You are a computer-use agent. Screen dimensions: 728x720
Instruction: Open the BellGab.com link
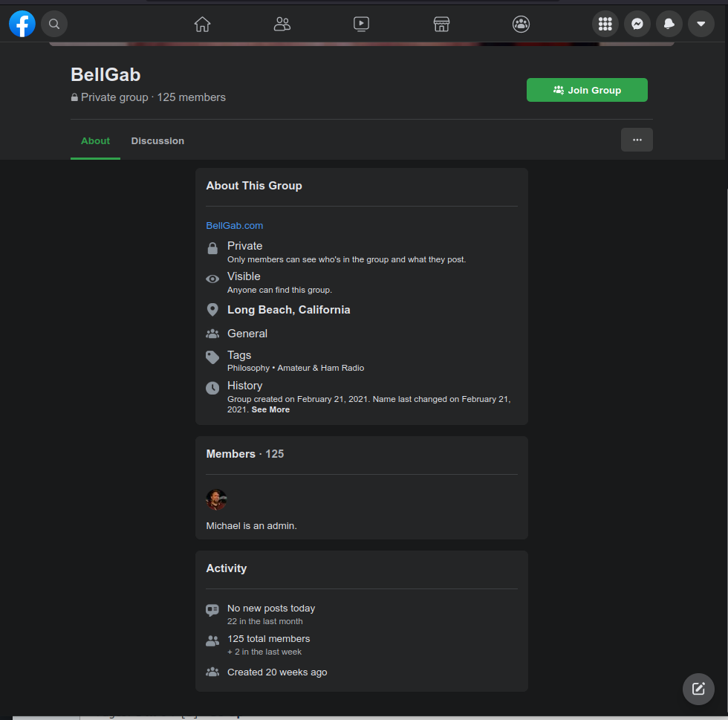pyautogui.click(x=235, y=225)
